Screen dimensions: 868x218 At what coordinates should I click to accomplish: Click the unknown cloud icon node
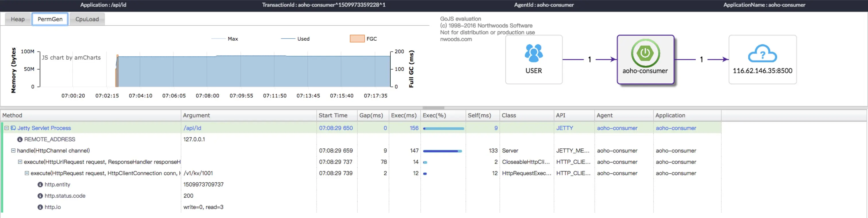[x=762, y=54]
